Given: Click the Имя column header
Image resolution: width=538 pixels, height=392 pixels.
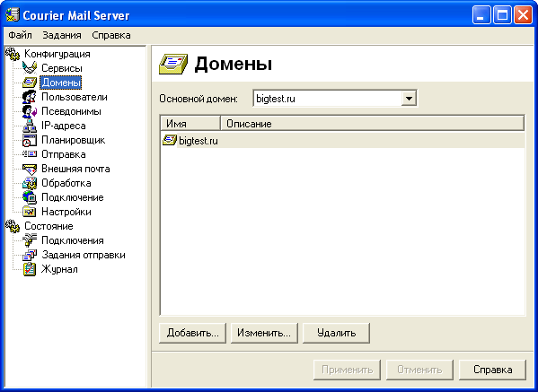Looking at the screenshot, I should 190,124.
